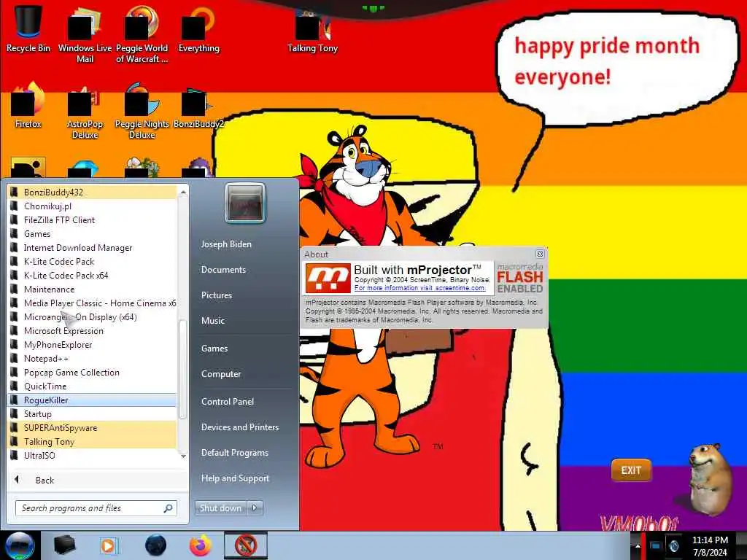The height and width of the screenshot is (560, 747).
Task: Click the network tray icon
Action: [x=655, y=545]
